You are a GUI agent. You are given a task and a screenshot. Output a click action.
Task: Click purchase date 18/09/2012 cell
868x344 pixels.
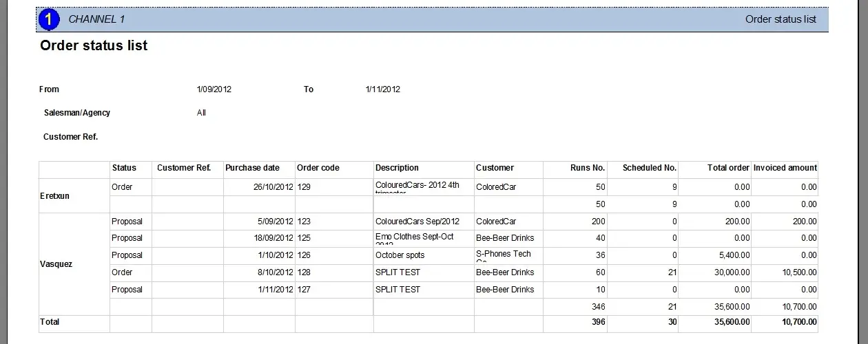(x=273, y=238)
